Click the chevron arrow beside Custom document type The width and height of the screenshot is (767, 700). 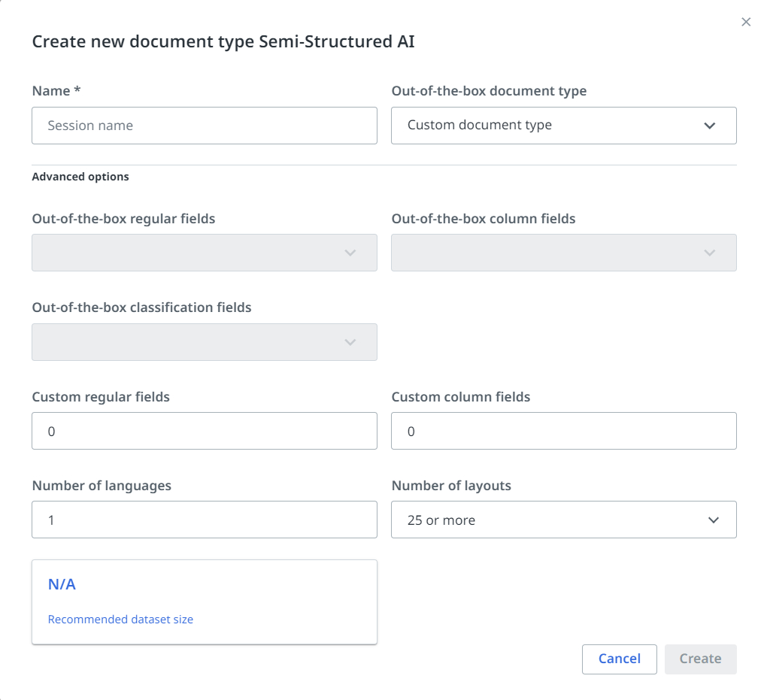click(x=709, y=126)
